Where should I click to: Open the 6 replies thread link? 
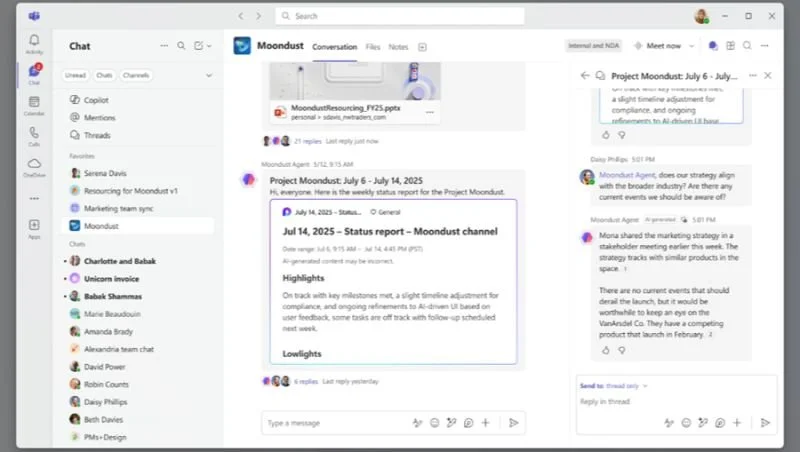pos(306,382)
